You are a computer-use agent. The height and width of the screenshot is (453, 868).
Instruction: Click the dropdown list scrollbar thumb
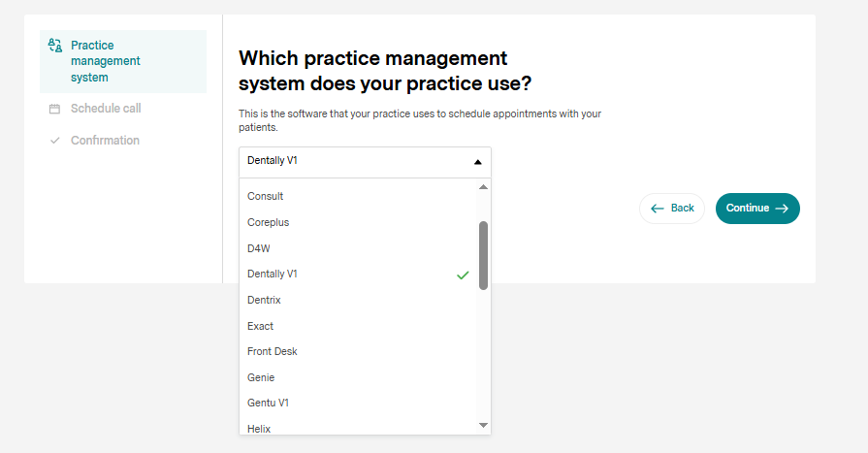point(483,254)
